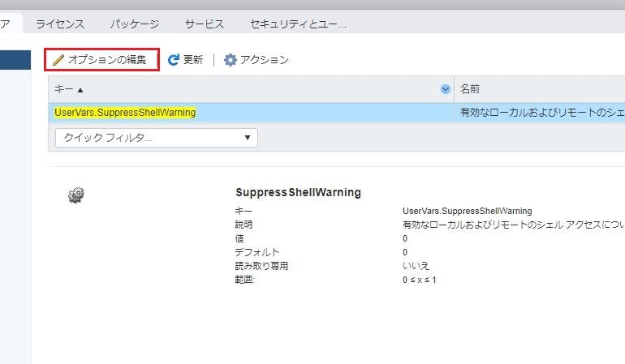Click the range value 0 ≤ x ≤ 1
Viewport: 625px width, 364px height.
coord(420,280)
